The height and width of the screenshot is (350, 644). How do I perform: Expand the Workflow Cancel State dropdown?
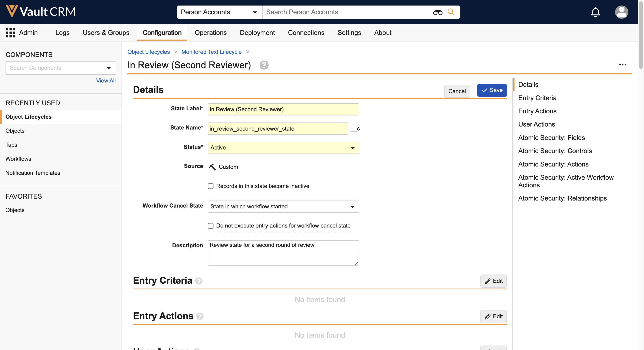[x=283, y=206]
